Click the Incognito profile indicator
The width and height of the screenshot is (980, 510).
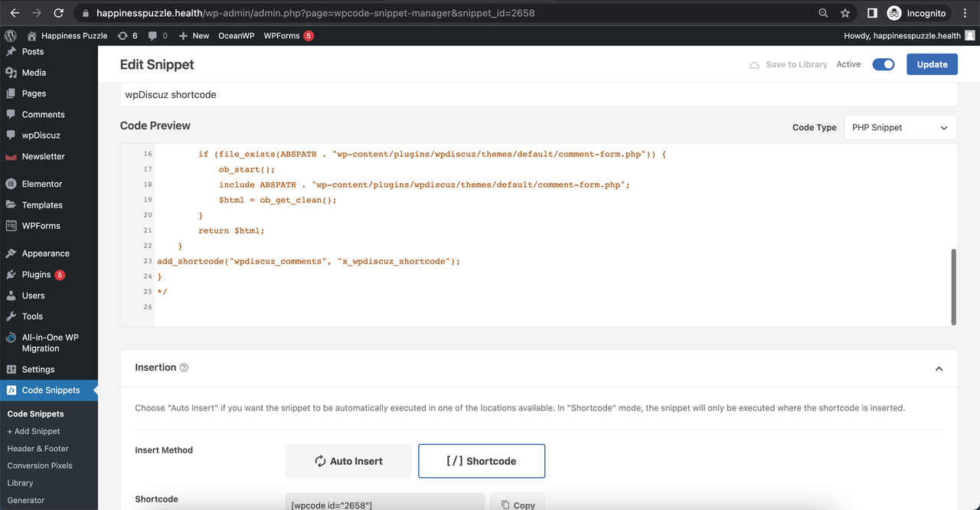[x=917, y=13]
